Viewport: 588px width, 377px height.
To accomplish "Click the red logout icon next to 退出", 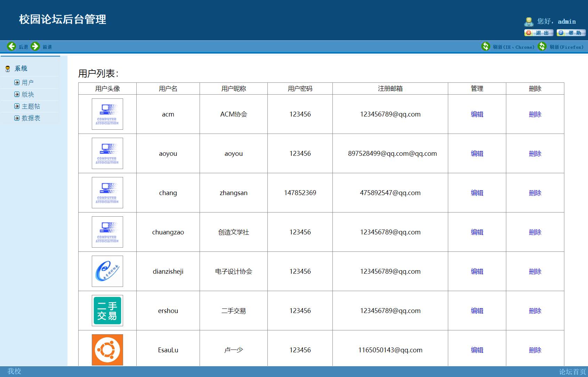I will tap(528, 33).
